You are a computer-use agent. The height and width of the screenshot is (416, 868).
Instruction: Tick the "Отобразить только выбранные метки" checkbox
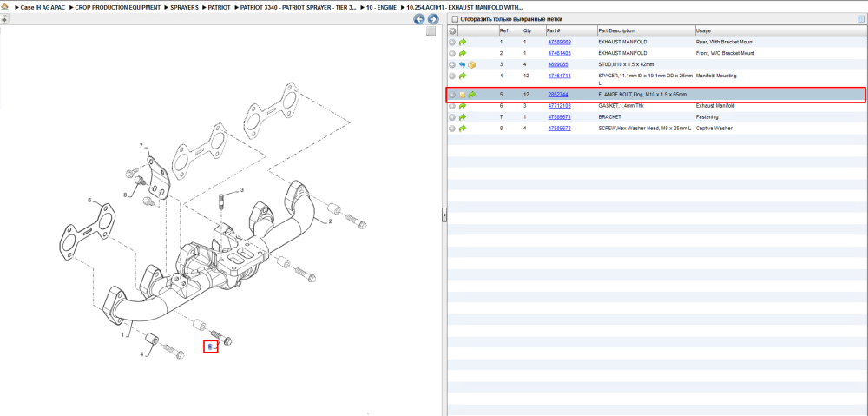(x=455, y=19)
